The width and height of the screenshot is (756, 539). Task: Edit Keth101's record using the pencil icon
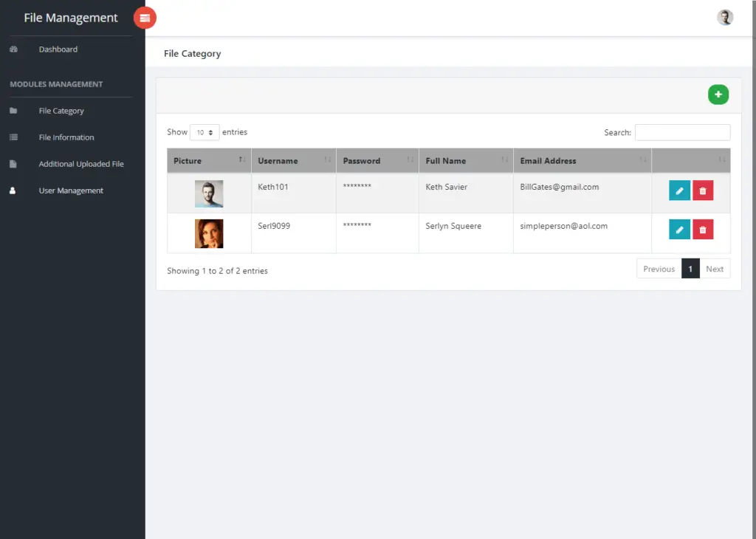tap(679, 190)
